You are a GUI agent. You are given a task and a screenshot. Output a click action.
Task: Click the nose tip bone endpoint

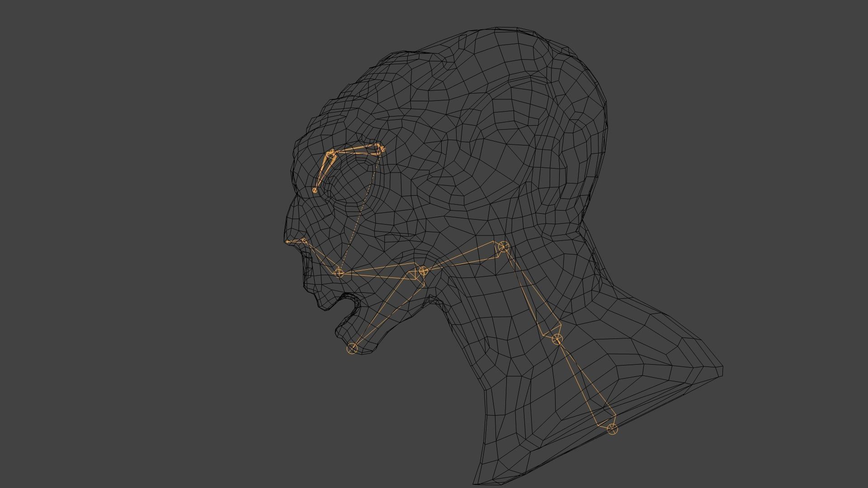[x=288, y=242]
